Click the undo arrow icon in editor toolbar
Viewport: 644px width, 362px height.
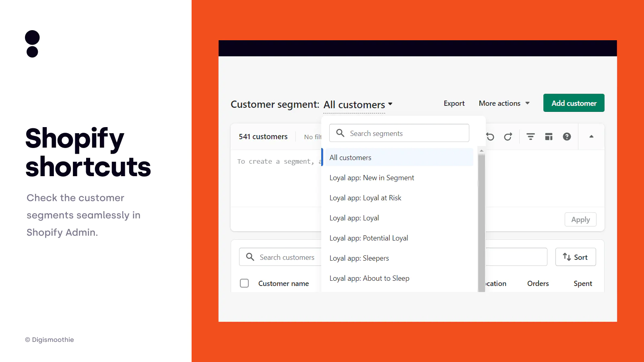point(490,137)
